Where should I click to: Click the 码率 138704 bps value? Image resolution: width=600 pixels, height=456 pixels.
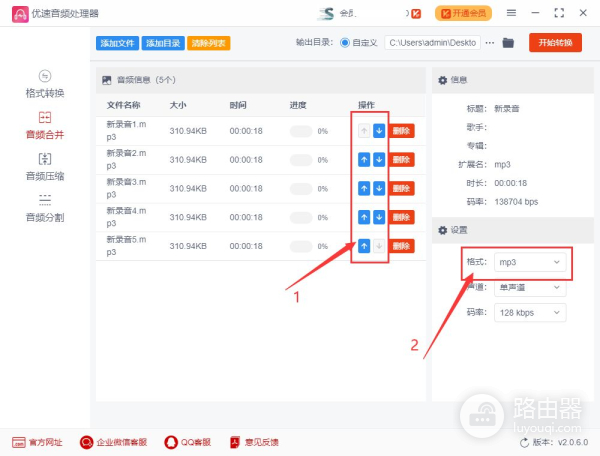point(516,202)
